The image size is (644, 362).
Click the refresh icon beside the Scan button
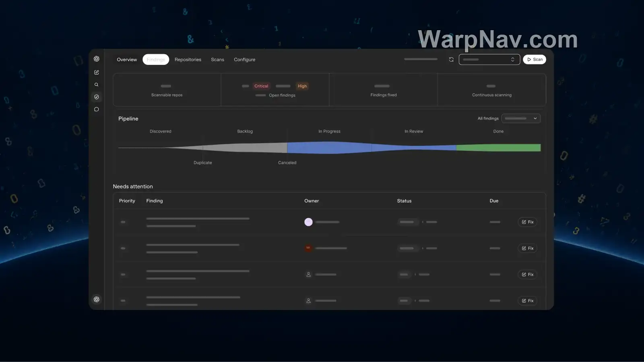click(451, 60)
